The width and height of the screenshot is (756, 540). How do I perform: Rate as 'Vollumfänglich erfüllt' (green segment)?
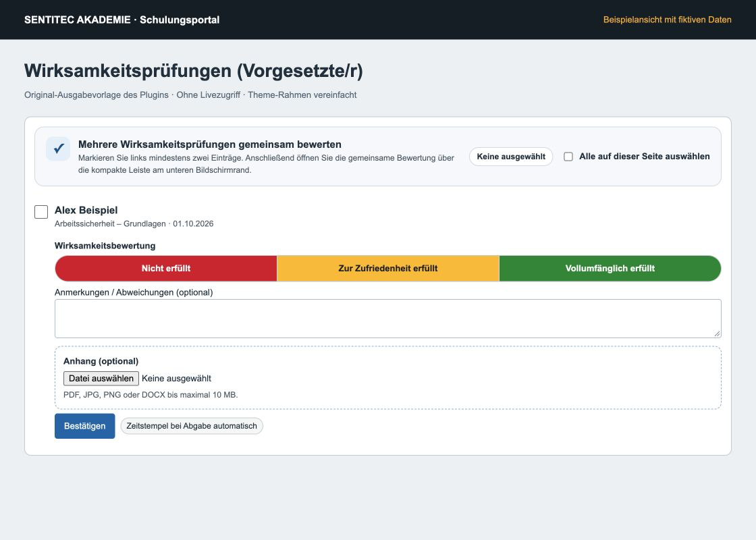point(610,269)
